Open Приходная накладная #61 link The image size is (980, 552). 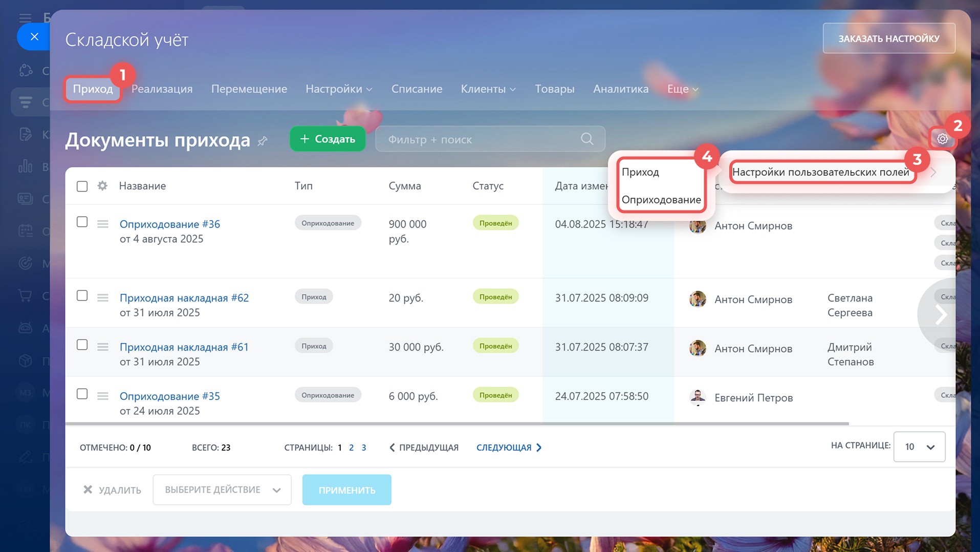[184, 347]
